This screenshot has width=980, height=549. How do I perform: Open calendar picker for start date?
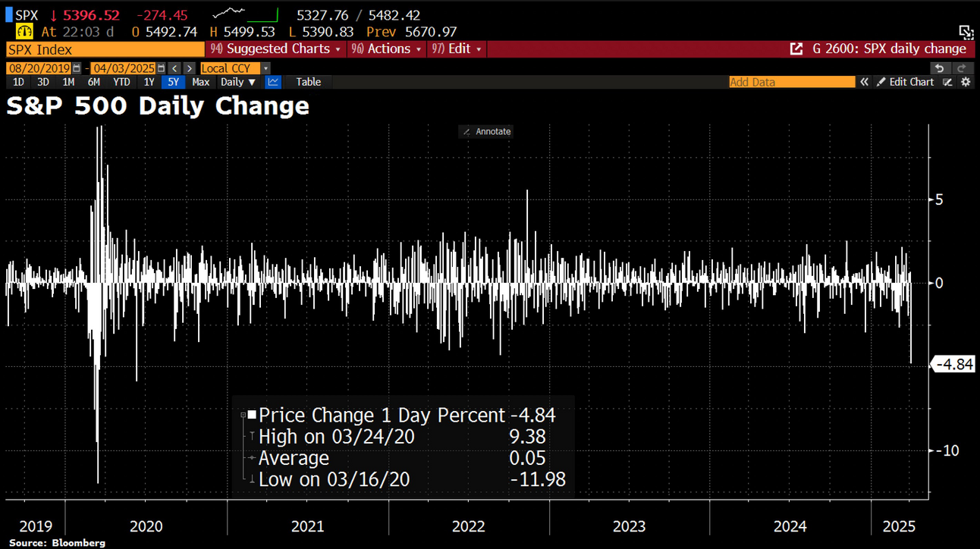77,68
